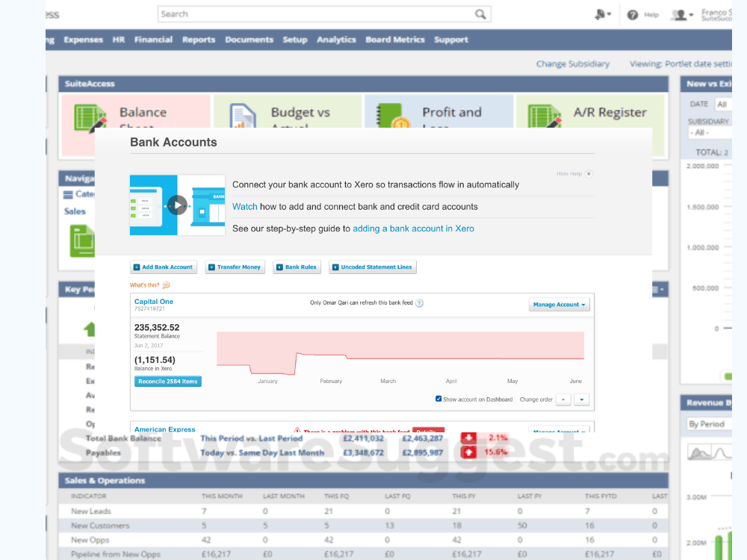Click the question mark icon beside bank feed notice
This screenshot has height=560, width=747.
(x=419, y=303)
